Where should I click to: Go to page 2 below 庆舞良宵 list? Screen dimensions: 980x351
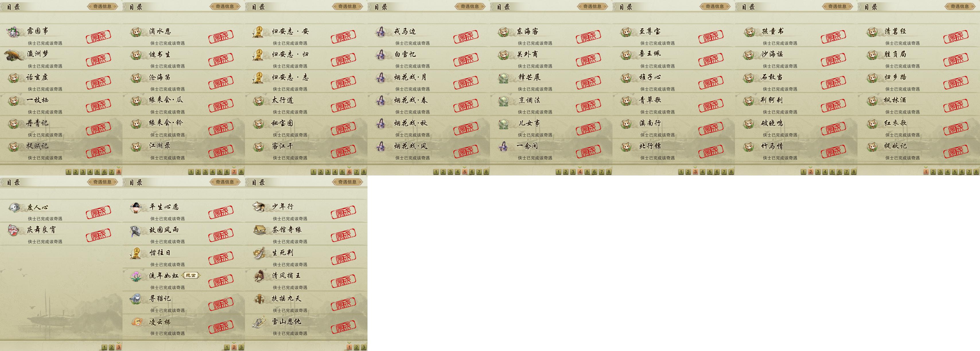pos(112,347)
